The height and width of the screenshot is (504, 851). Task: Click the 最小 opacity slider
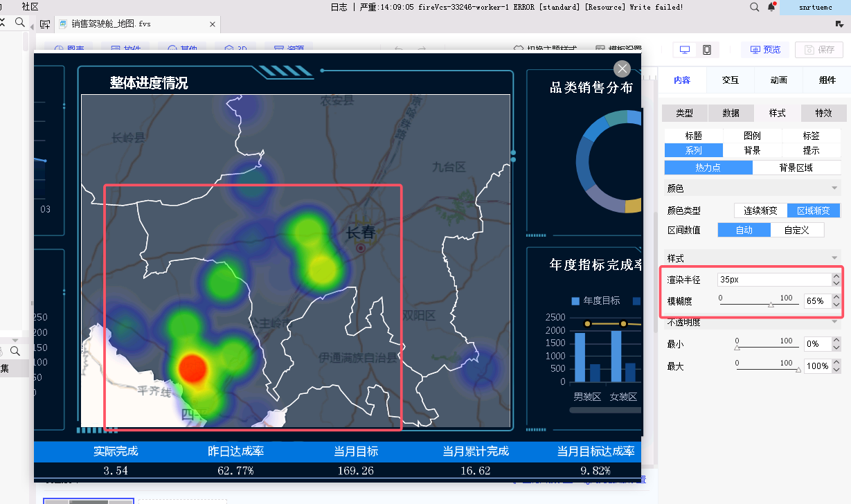[767, 347]
